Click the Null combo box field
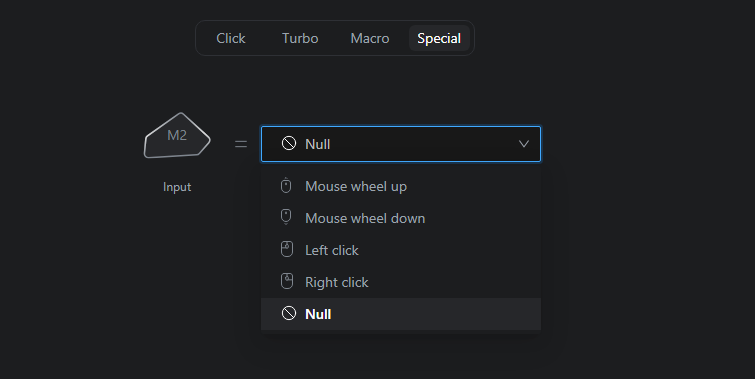Viewport: 755px width, 379px height. click(x=401, y=144)
